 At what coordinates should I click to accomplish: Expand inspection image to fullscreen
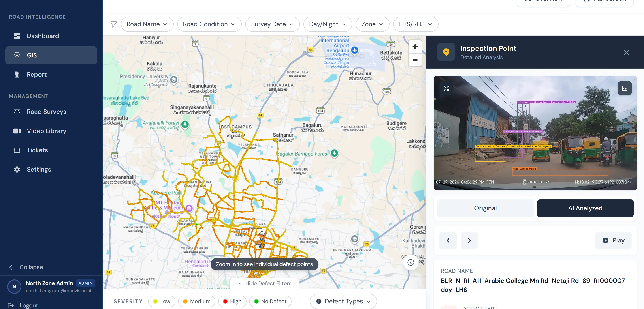446,88
